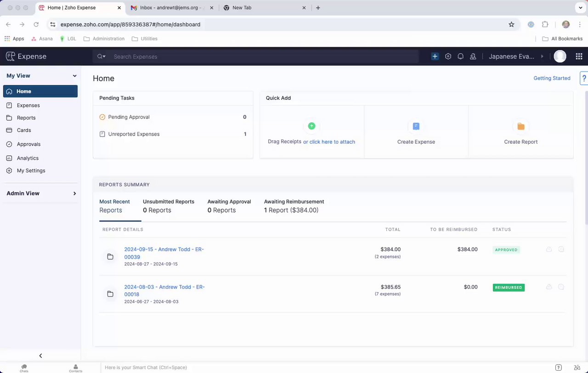Open Contacts in bottom bar
Screen dimensions: 588x373
pos(75,368)
